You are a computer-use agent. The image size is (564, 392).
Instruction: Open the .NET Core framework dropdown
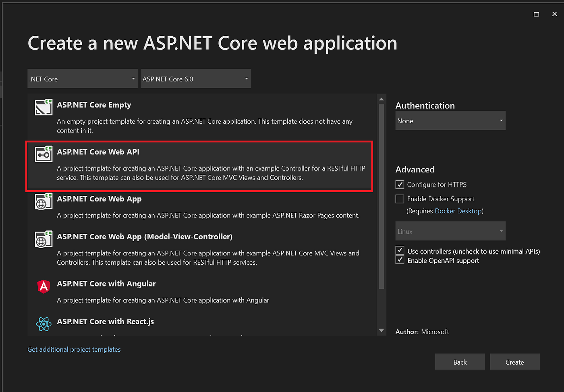coord(83,79)
